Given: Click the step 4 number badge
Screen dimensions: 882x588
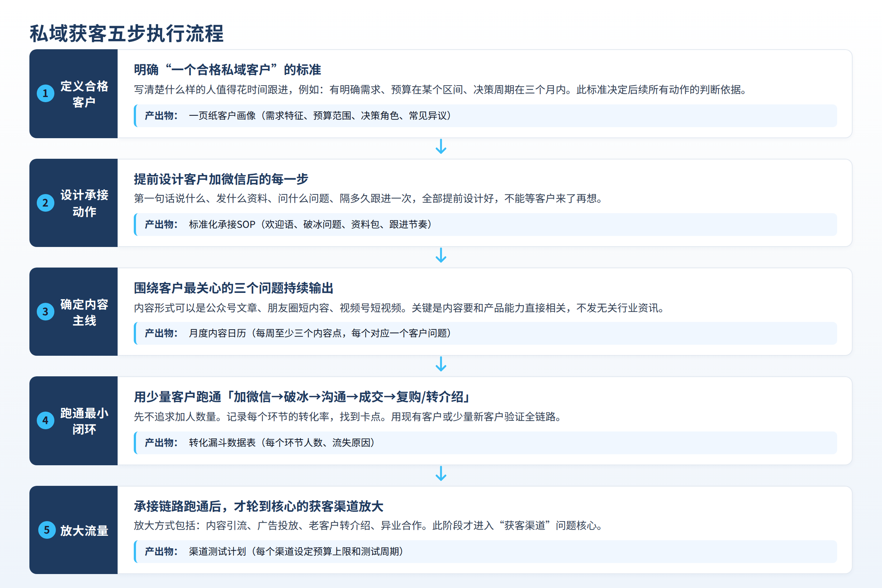Looking at the screenshot, I should [45, 420].
